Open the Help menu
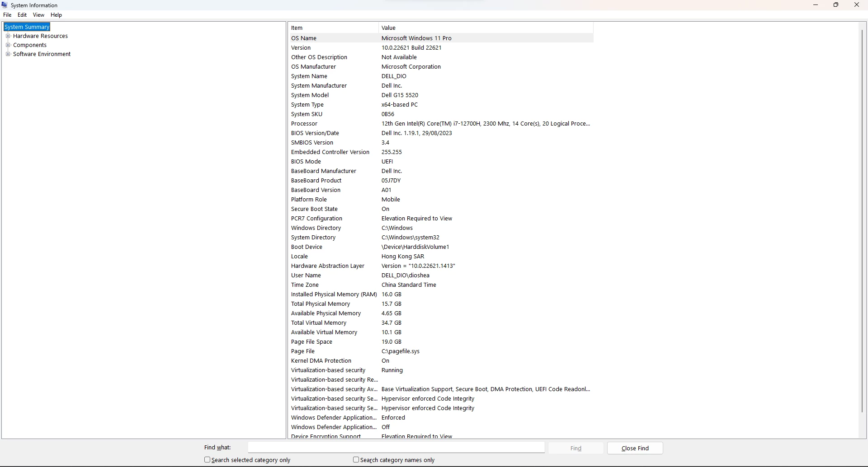The width and height of the screenshot is (868, 467). click(x=56, y=15)
